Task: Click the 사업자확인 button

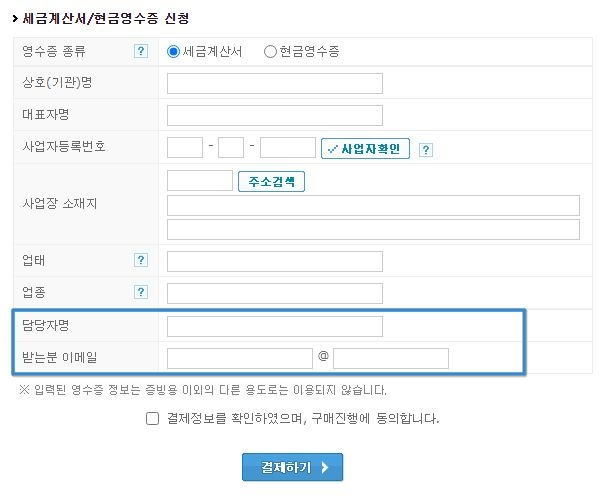Action: 365,148
